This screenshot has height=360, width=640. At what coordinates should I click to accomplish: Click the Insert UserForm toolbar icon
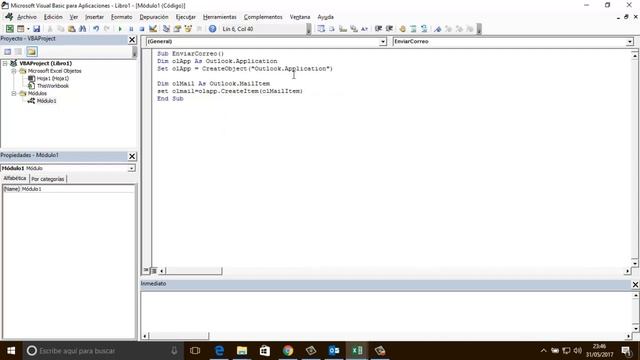point(20,29)
